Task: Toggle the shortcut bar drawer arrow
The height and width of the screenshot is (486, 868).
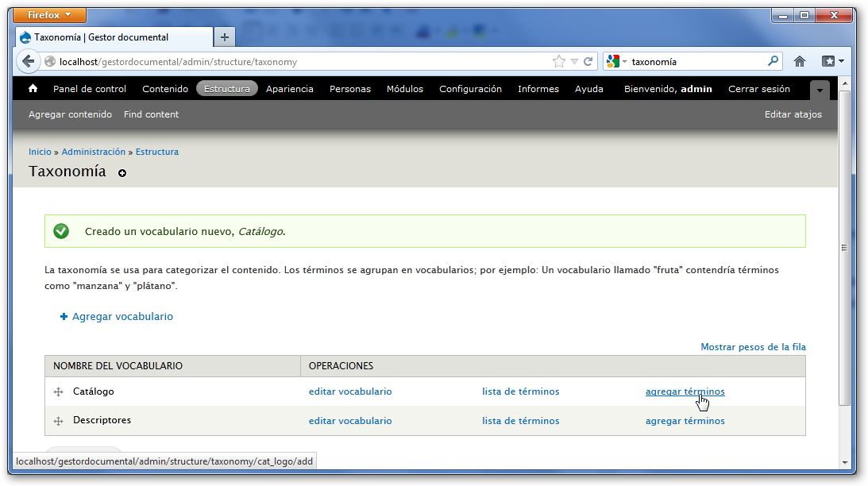Action: click(820, 90)
